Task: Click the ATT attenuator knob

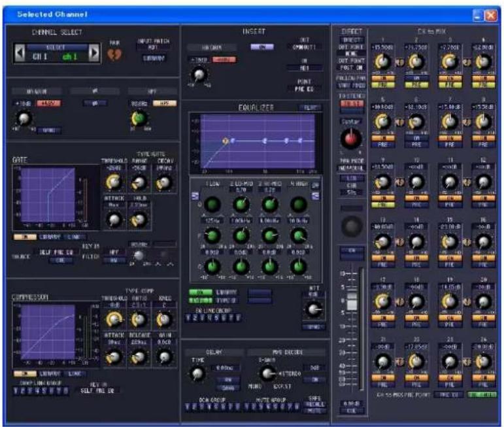Action: coord(313,309)
